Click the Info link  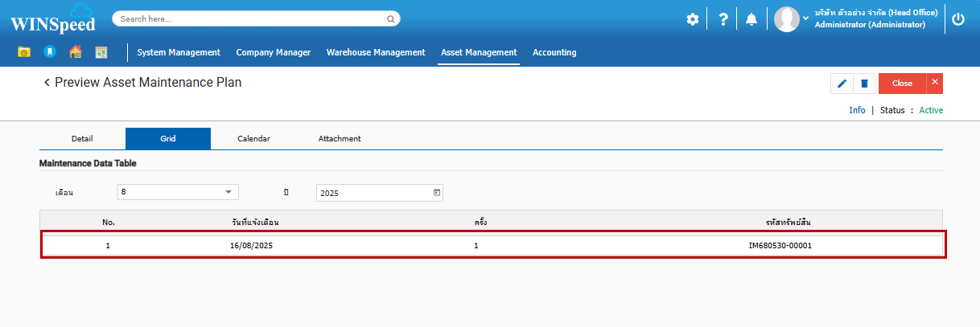tap(857, 110)
